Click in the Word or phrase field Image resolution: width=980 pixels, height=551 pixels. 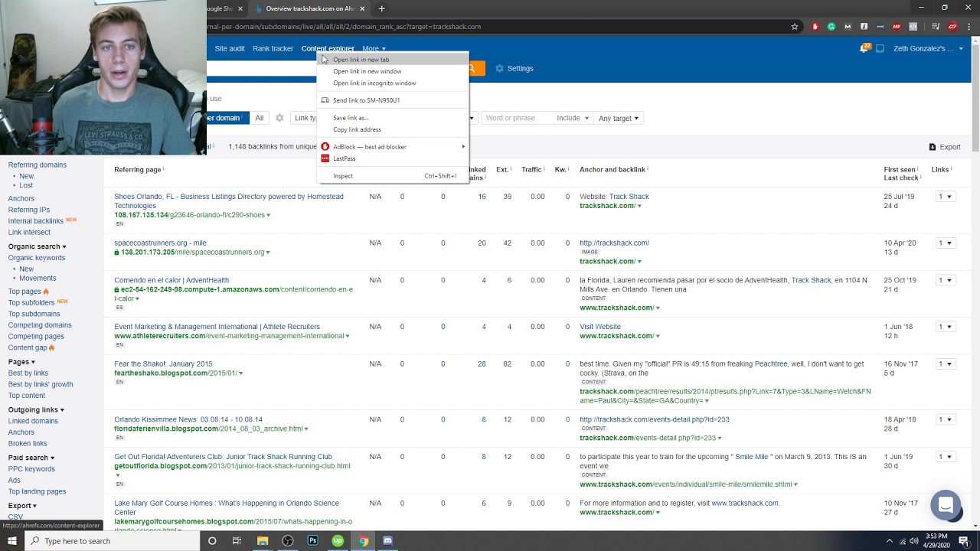(517, 118)
